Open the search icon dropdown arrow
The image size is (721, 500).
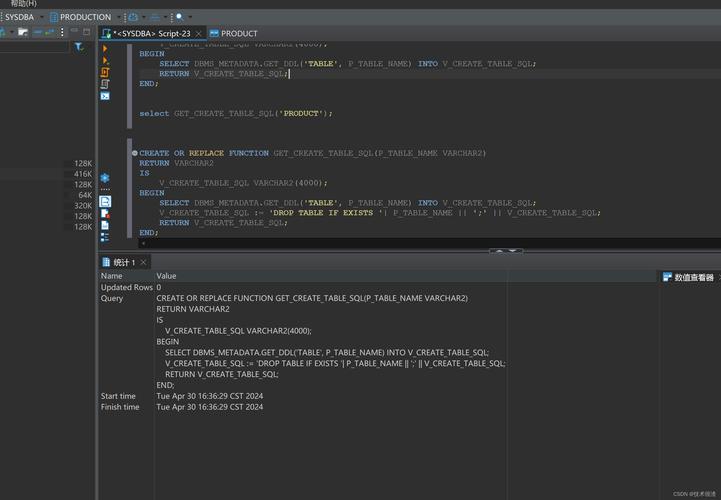(190, 17)
